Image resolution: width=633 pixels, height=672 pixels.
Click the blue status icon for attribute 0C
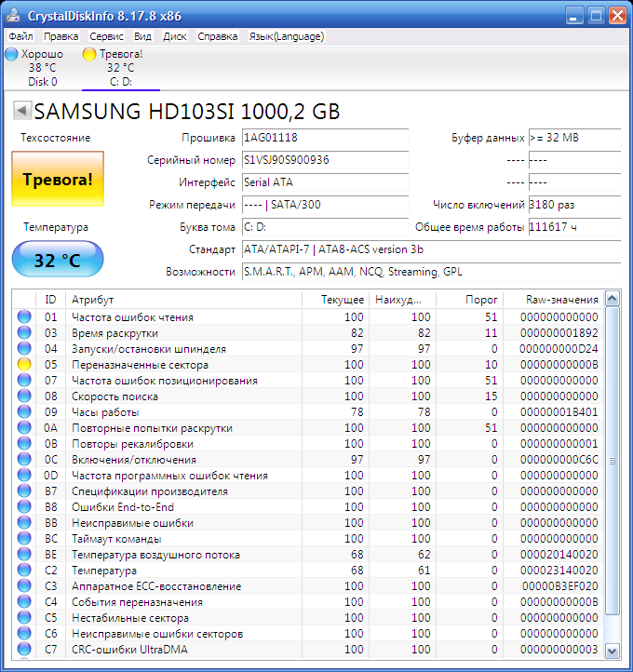24,460
